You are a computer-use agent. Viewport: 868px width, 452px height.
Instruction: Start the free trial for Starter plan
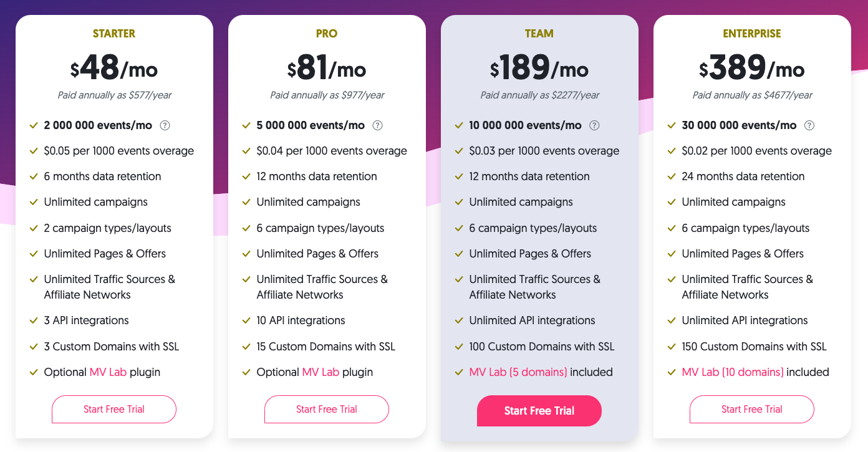[114, 410]
